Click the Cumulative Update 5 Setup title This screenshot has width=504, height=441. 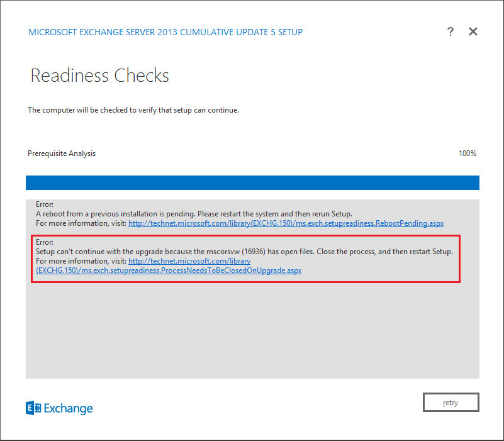tap(165, 32)
